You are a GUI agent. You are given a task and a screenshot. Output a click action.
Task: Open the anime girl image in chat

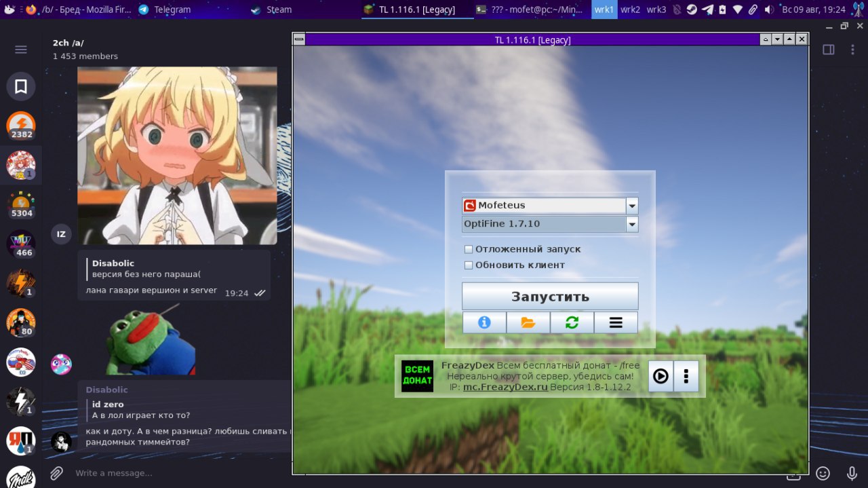[177, 155]
